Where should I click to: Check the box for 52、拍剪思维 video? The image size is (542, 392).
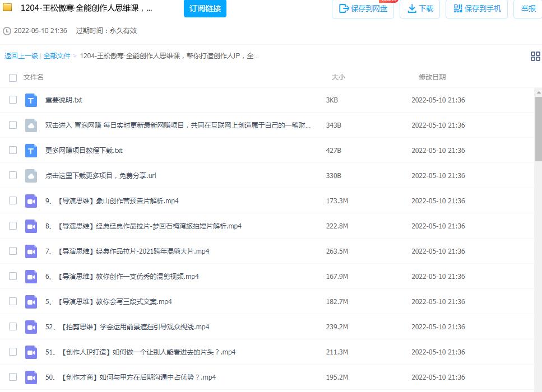13,326
